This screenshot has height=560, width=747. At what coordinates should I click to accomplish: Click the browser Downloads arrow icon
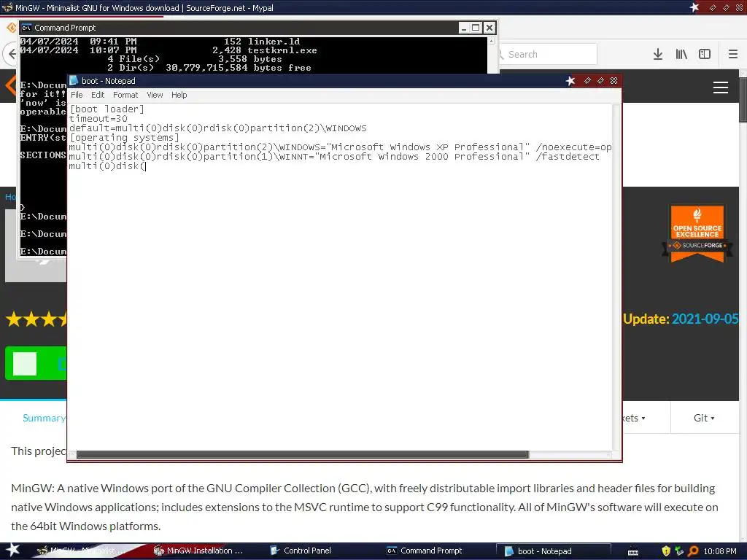658,54
